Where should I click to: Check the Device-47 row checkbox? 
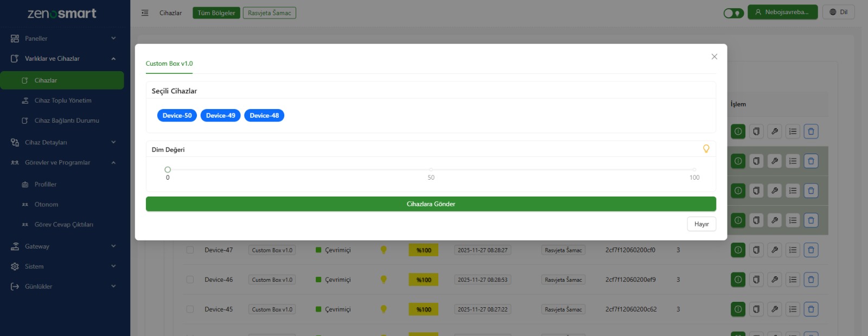[x=190, y=250]
